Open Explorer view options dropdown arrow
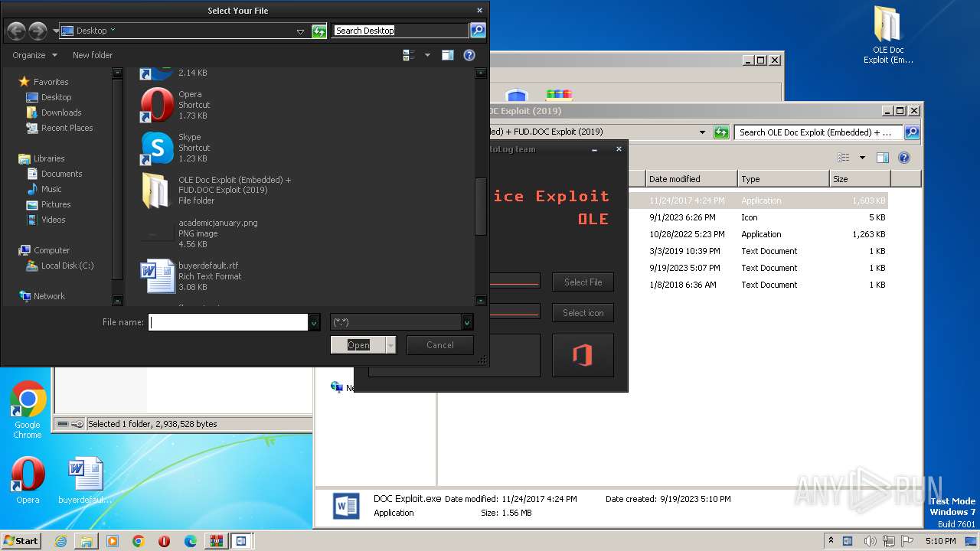Viewport: 980px width, 551px height. point(862,158)
